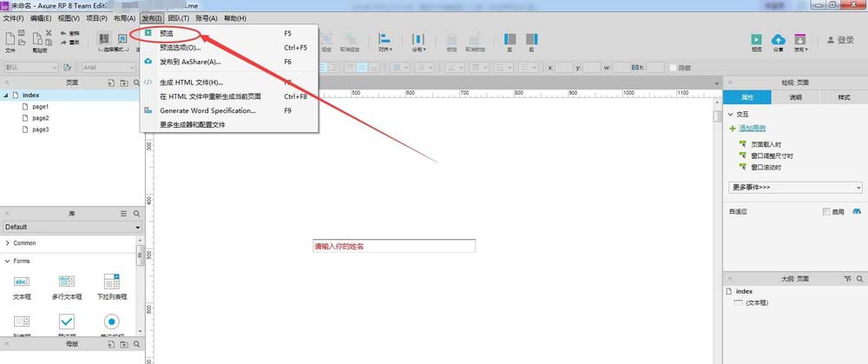868x364 pixels.
Task: Open the 帮助(H) menu
Action: 234,18
